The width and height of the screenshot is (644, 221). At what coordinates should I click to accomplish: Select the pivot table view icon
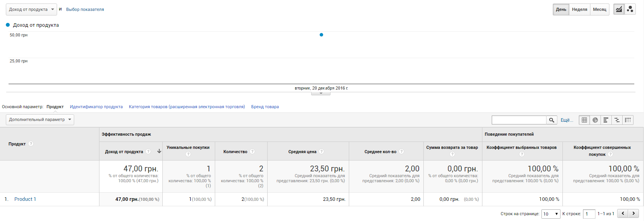[x=628, y=120]
